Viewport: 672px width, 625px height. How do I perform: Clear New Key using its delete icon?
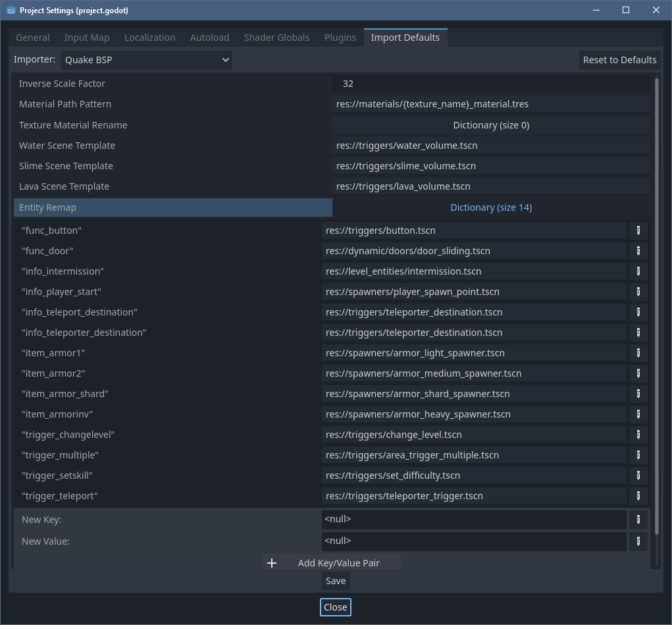click(x=637, y=520)
